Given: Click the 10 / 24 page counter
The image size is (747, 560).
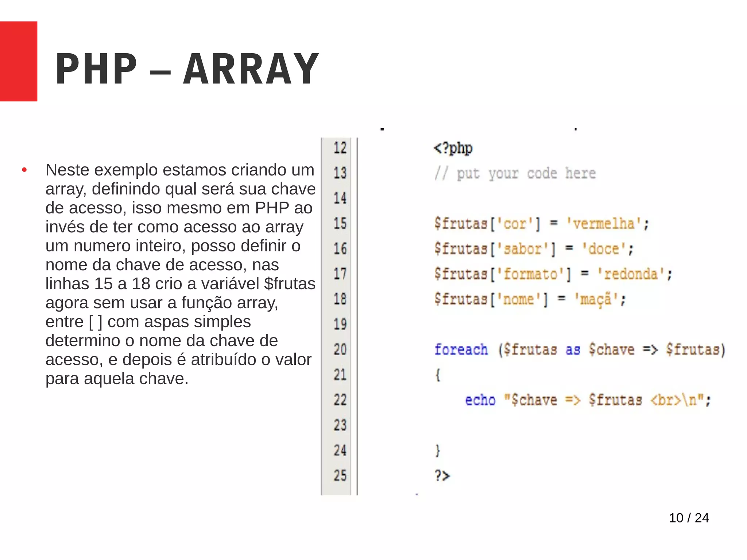Looking at the screenshot, I should click(x=689, y=518).
